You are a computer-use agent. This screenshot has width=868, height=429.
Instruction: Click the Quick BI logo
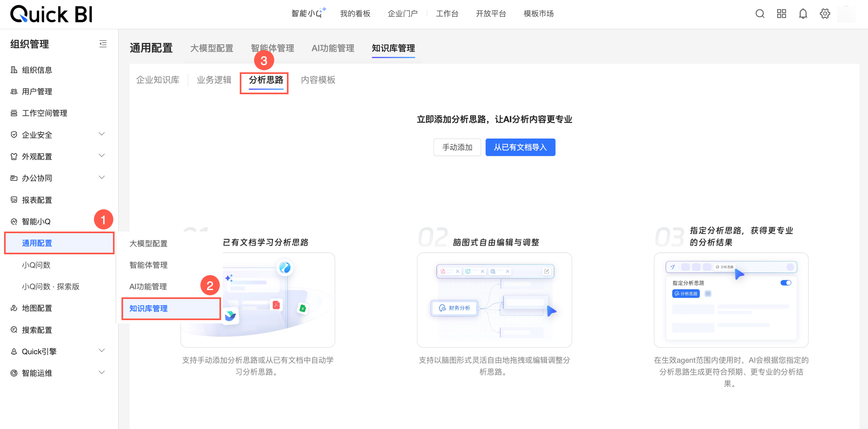pyautogui.click(x=51, y=14)
